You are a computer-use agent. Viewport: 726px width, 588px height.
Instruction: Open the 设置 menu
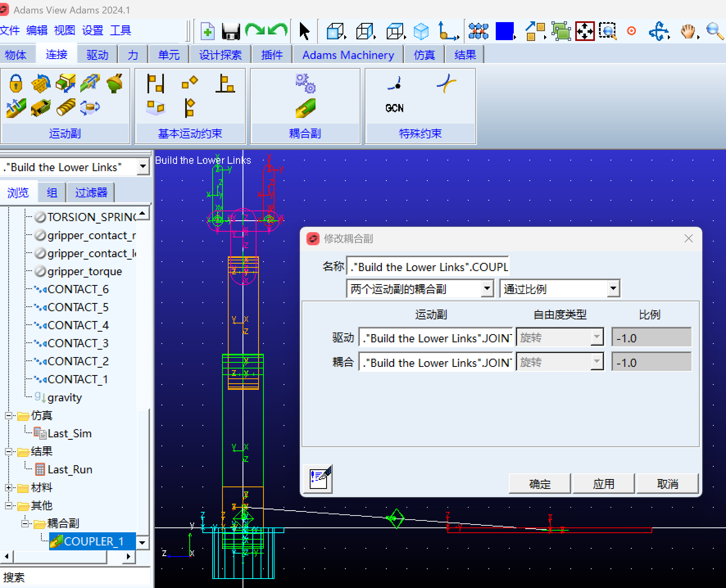coord(93,31)
